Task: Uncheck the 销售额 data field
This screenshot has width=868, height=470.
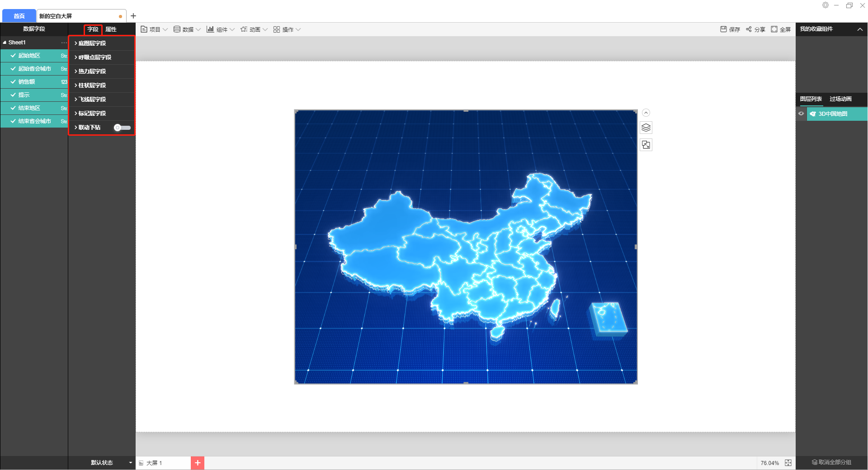Action: [x=13, y=82]
